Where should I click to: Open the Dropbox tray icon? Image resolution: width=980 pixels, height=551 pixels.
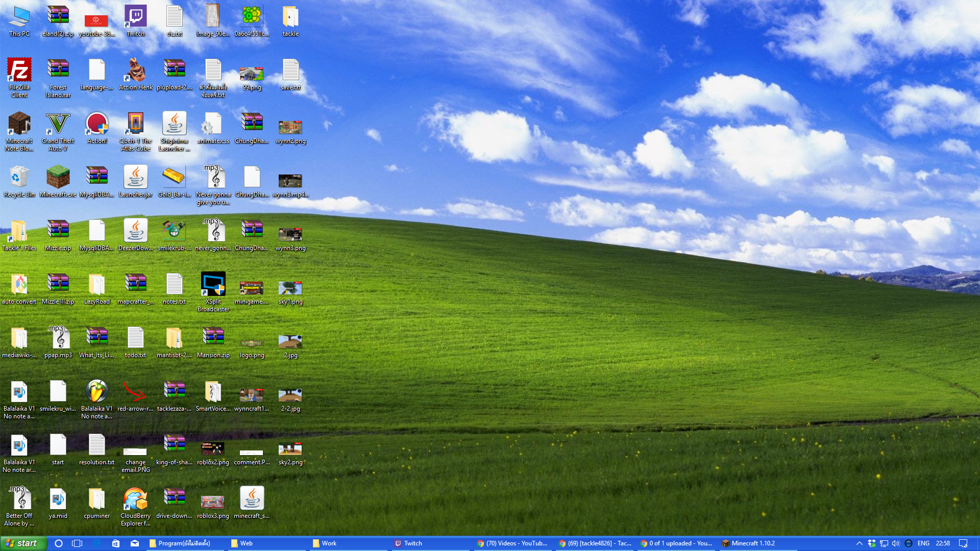point(872,543)
